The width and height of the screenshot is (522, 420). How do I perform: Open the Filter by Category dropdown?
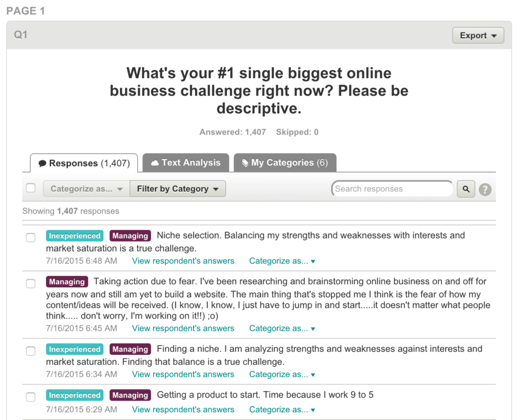coord(178,189)
